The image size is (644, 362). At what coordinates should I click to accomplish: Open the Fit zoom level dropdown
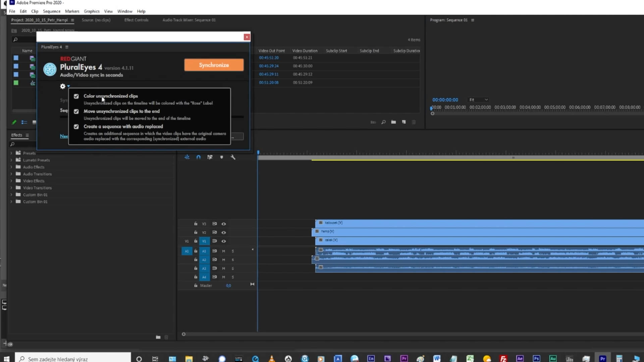[x=478, y=100]
